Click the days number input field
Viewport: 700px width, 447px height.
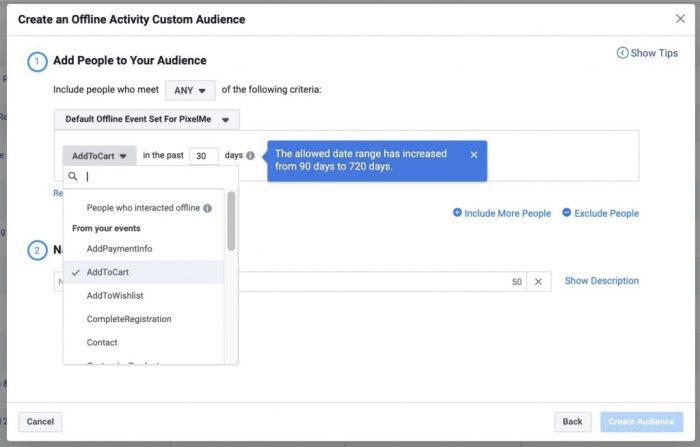pos(204,156)
